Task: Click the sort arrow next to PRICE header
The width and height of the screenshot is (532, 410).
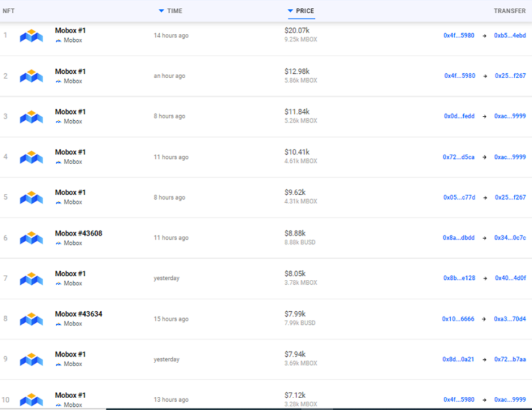Action: coord(290,11)
